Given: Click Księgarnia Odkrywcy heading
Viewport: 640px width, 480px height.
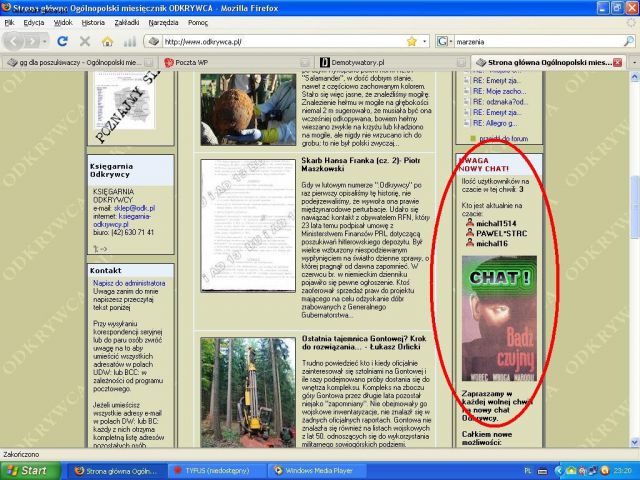Looking at the screenshot, I should [111, 170].
